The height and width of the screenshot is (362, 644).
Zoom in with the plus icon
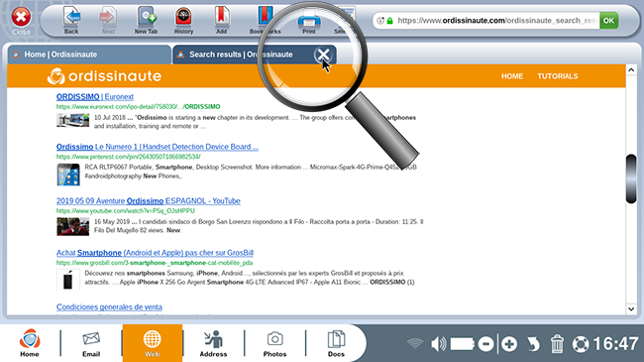tap(509, 343)
